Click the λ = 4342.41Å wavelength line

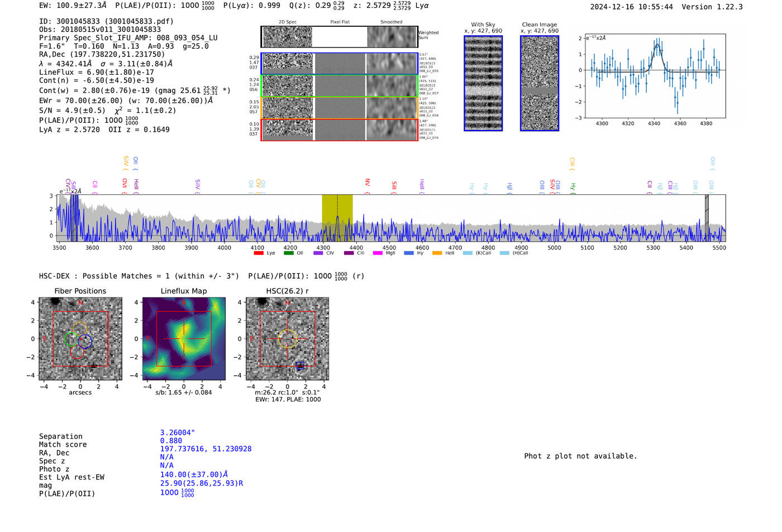click(106, 64)
